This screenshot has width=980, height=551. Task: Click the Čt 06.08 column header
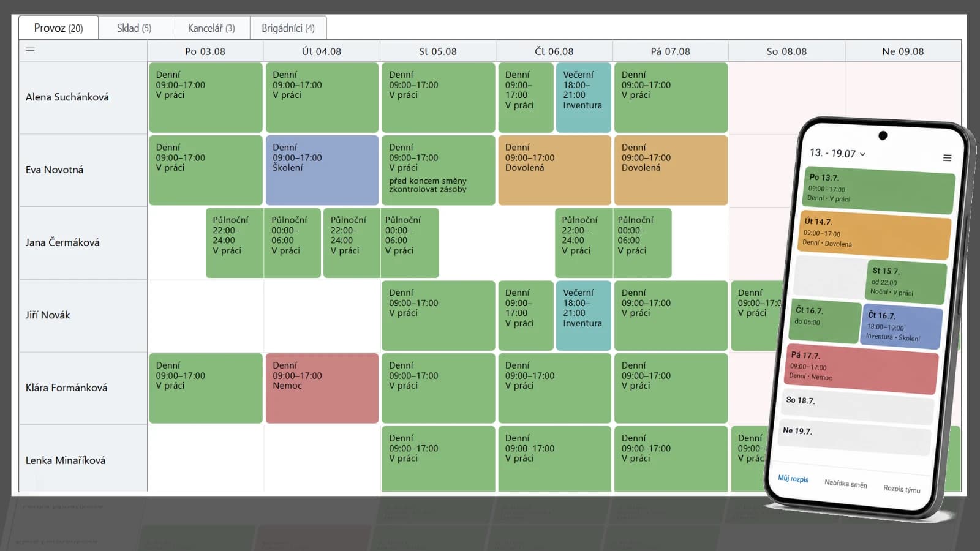[554, 51]
